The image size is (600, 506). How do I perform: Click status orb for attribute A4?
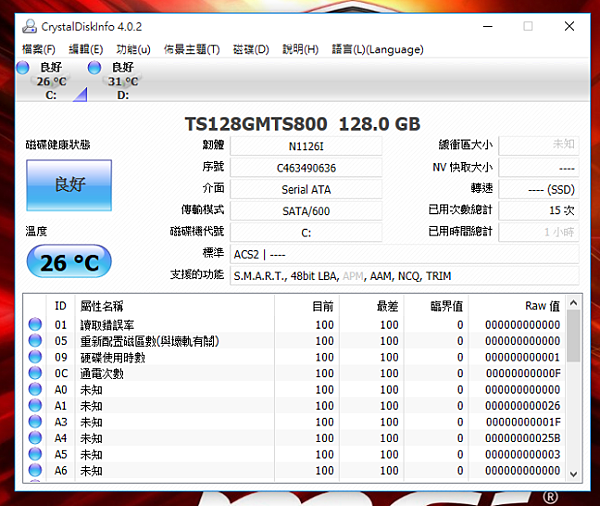[35, 437]
